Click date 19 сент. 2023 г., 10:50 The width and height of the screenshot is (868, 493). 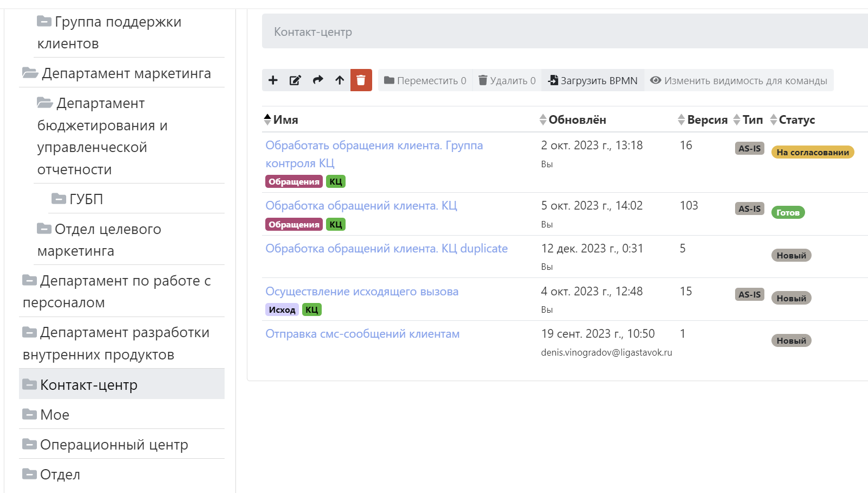pos(598,333)
